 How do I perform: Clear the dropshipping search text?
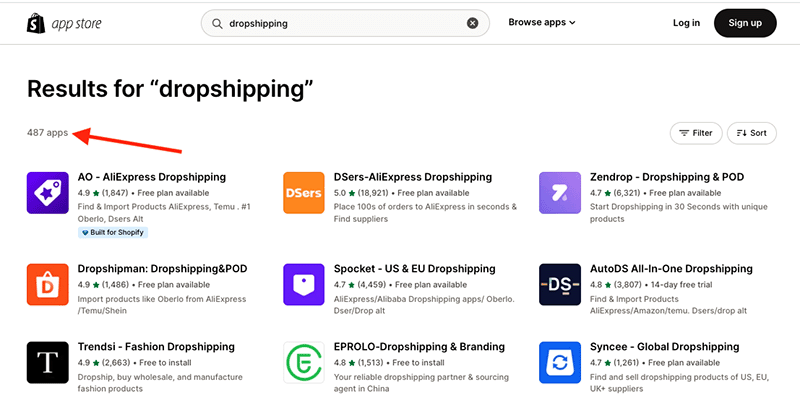(472, 23)
